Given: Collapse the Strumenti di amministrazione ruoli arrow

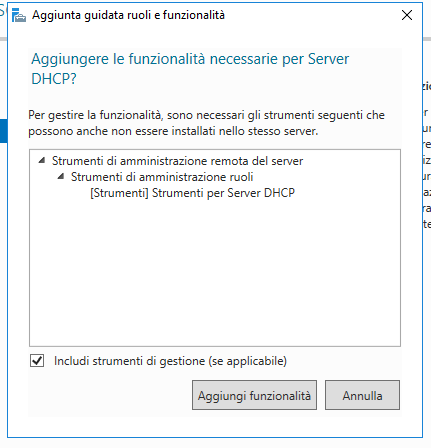Looking at the screenshot, I should [x=61, y=176].
